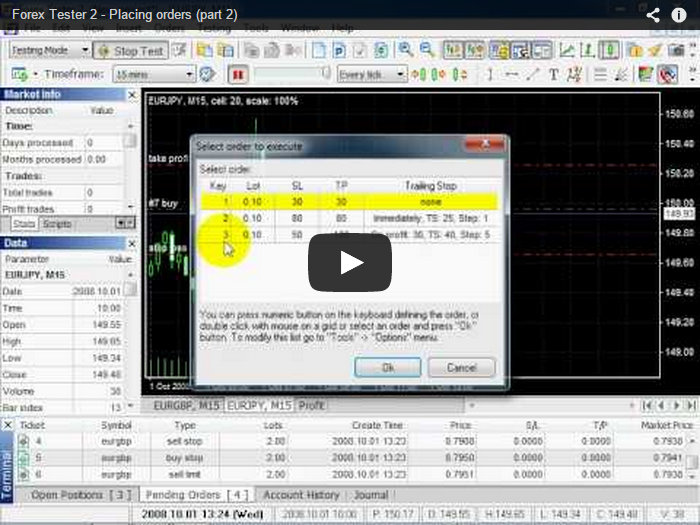
Task: Click the new chart icon beside Timeframe
Action: 19,74
